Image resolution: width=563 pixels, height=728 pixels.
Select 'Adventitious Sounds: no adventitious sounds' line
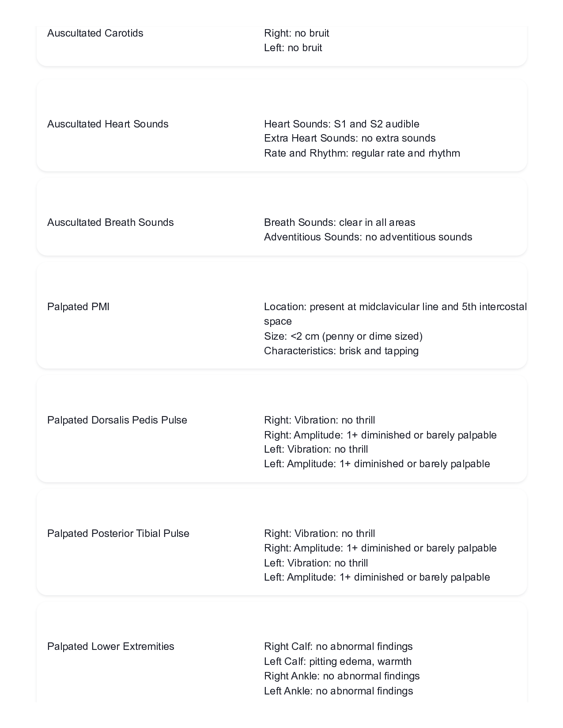click(368, 237)
